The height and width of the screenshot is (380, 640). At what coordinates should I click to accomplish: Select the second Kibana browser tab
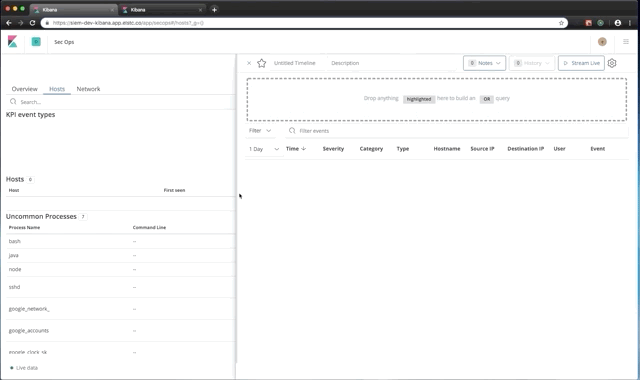(161, 10)
